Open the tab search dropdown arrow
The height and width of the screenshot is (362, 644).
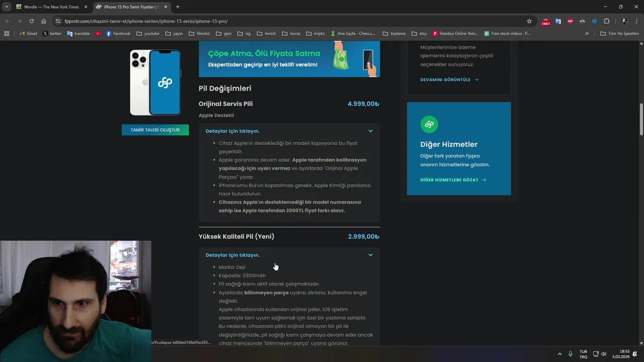(7, 7)
